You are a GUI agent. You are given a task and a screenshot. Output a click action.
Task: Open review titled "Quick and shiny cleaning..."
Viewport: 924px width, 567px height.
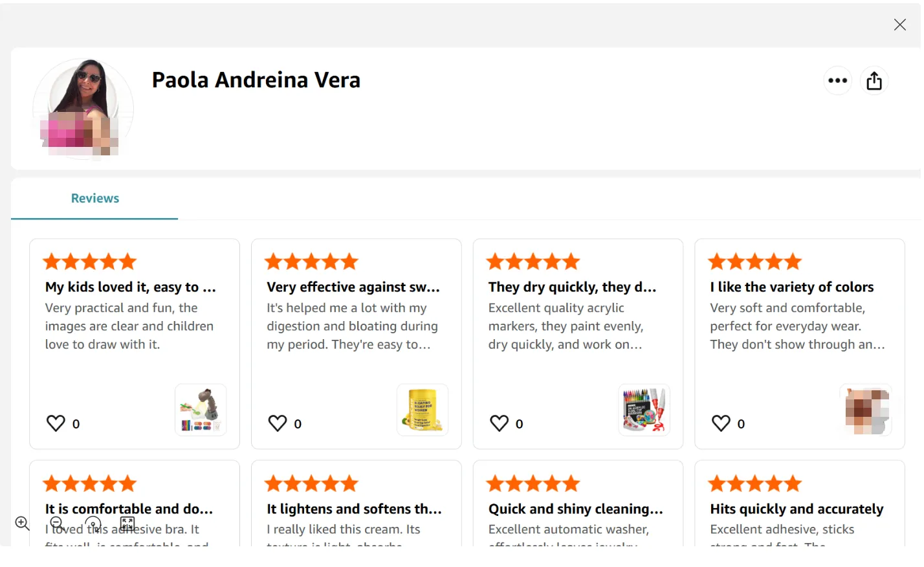pyautogui.click(x=575, y=509)
